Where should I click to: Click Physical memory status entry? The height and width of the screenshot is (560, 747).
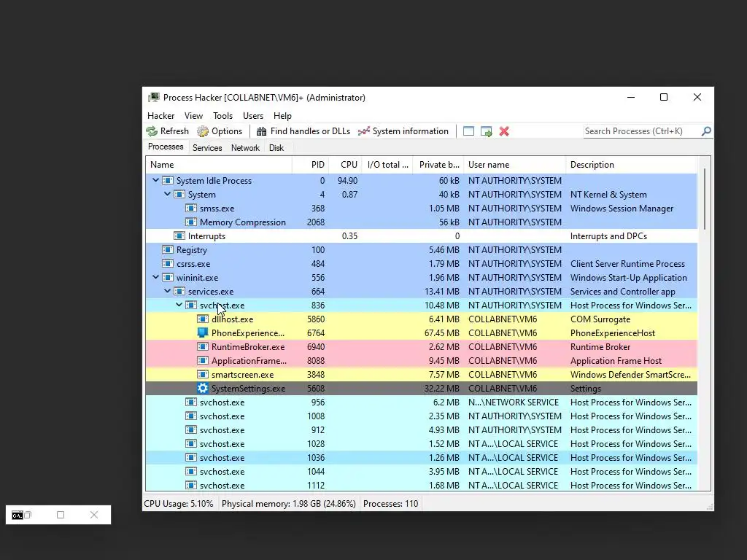pos(289,504)
